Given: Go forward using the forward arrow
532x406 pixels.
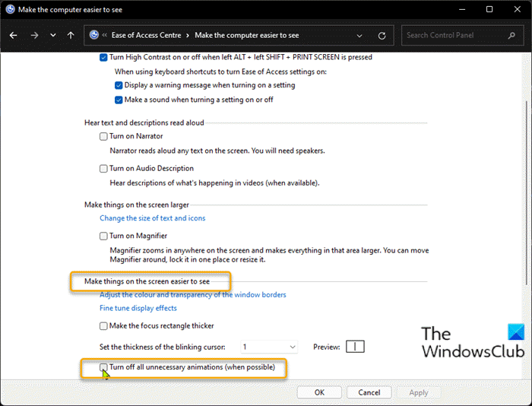Looking at the screenshot, I should coord(34,35).
